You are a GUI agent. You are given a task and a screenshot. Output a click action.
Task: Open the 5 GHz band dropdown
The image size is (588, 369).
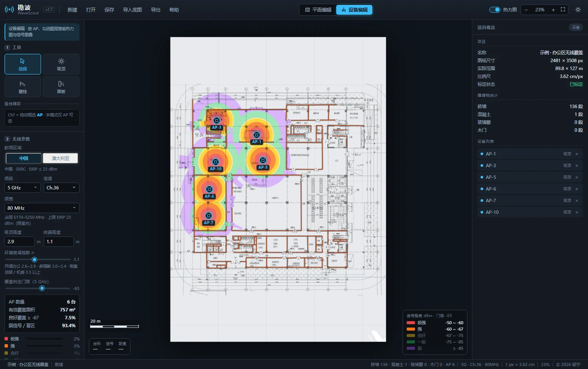(22, 188)
